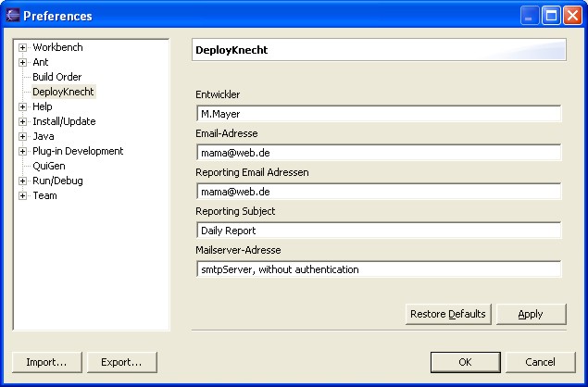
Task: Expand the Java tree node
Action: pyautogui.click(x=22, y=136)
